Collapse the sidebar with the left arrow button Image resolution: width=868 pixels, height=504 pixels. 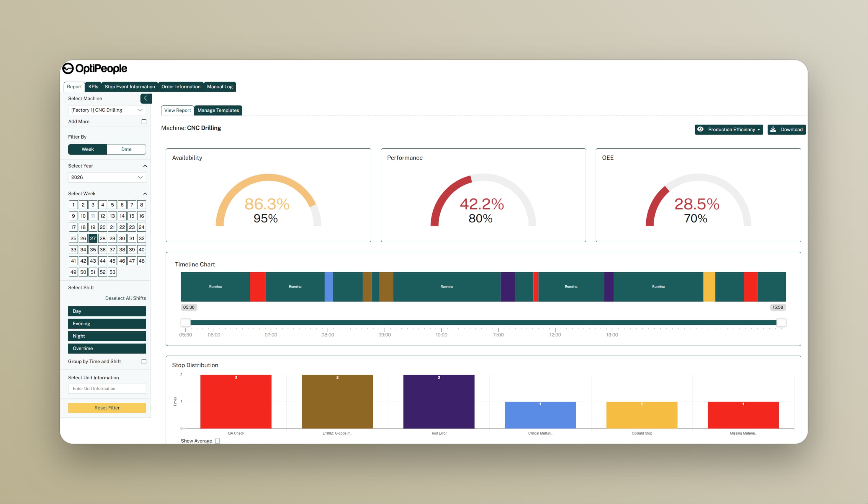pos(146,98)
